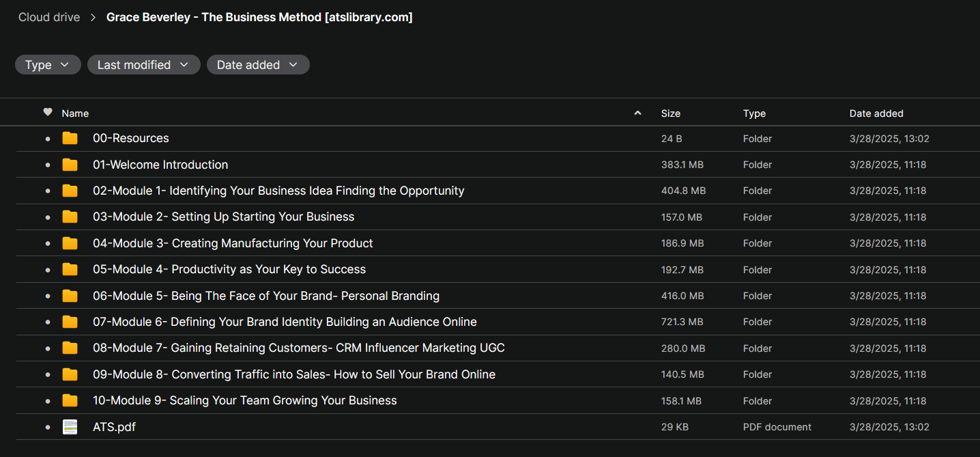Click the 07-Module 6 folder icon
This screenshot has width=980, height=457.
(70, 322)
